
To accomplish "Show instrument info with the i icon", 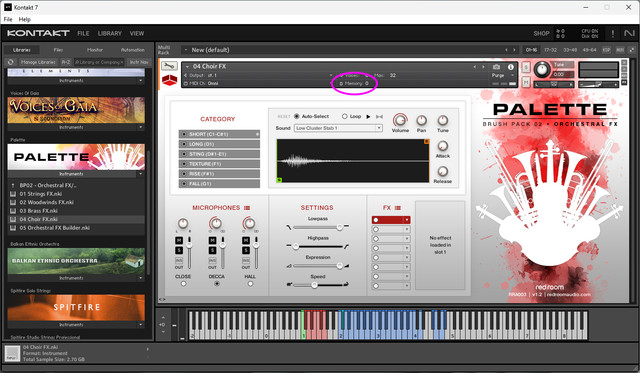I will [x=510, y=67].
